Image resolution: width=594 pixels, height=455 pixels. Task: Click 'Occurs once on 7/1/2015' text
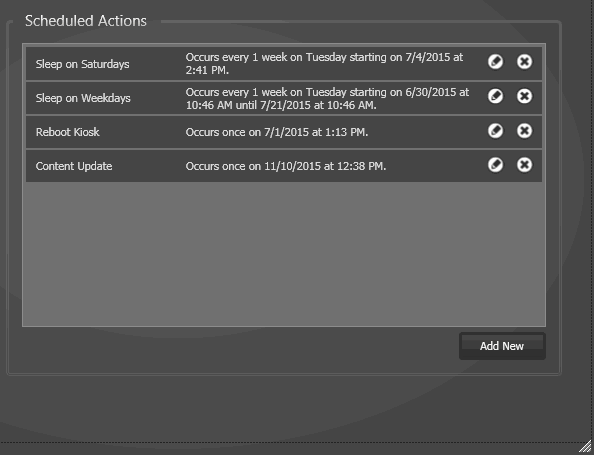coord(277,132)
